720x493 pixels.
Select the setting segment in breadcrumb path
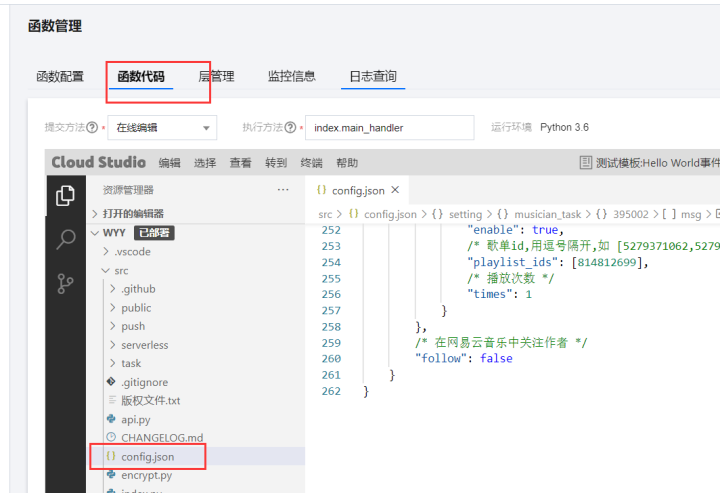[465, 214]
